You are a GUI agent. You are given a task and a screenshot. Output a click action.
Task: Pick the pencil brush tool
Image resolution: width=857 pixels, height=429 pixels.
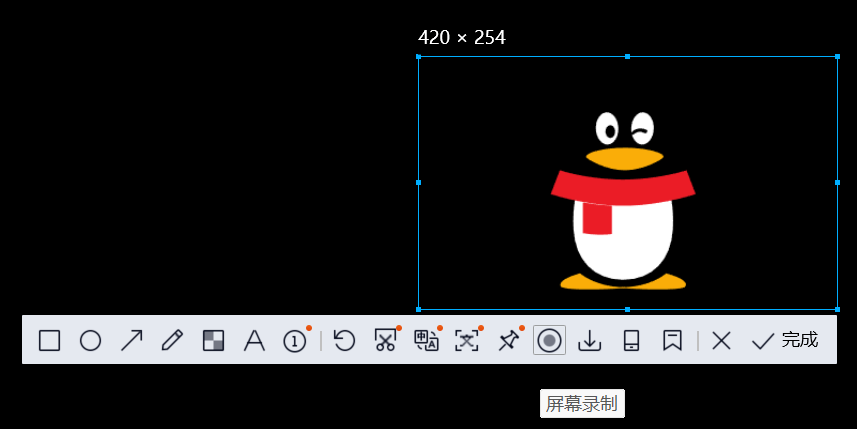172,340
